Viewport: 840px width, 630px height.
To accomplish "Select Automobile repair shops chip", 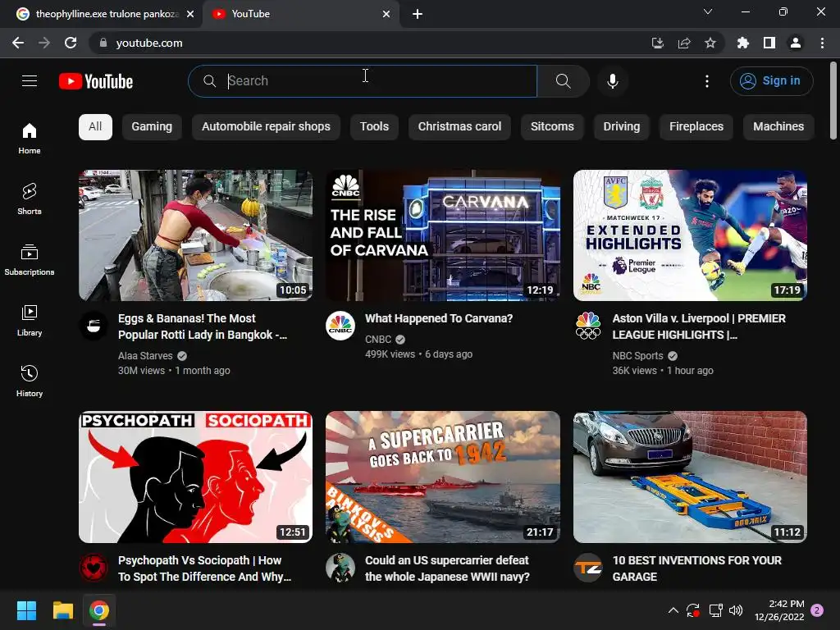I will (x=266, y=126).
